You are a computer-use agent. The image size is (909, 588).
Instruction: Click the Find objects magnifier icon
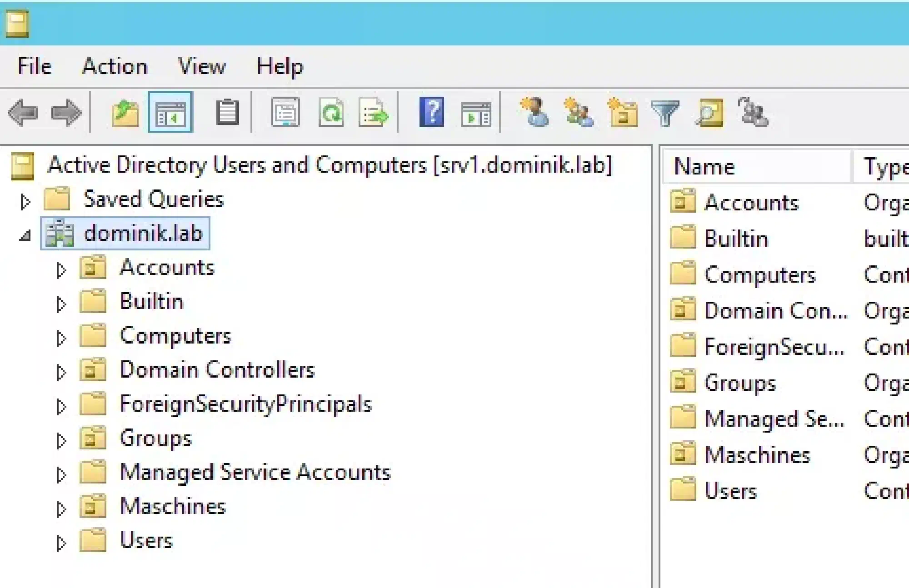tap(709, 113)
